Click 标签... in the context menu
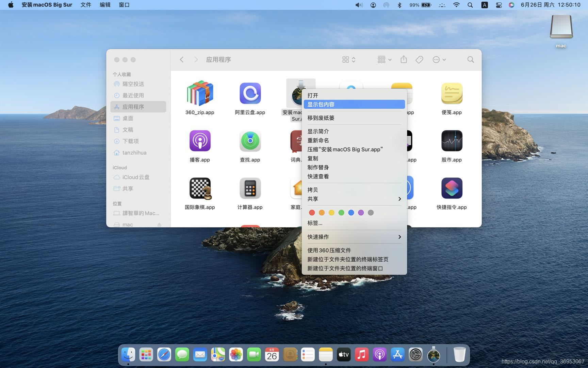 (354, 223)
